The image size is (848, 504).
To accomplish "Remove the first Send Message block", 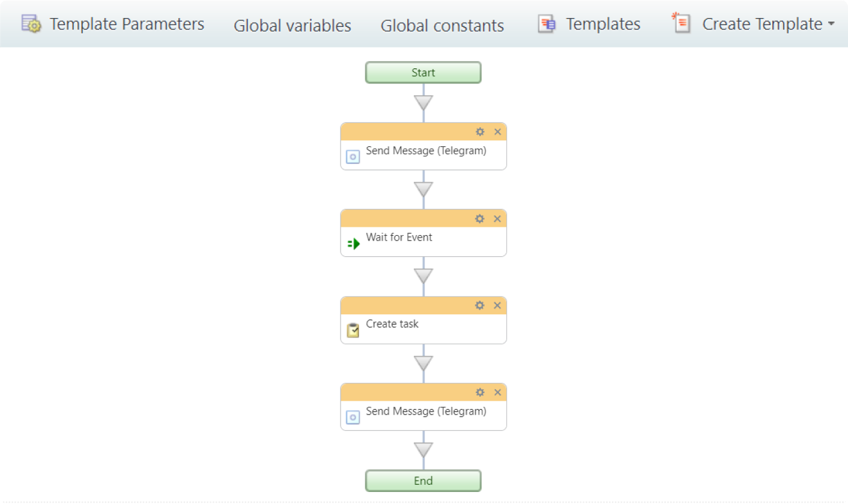I will [497, 131].
